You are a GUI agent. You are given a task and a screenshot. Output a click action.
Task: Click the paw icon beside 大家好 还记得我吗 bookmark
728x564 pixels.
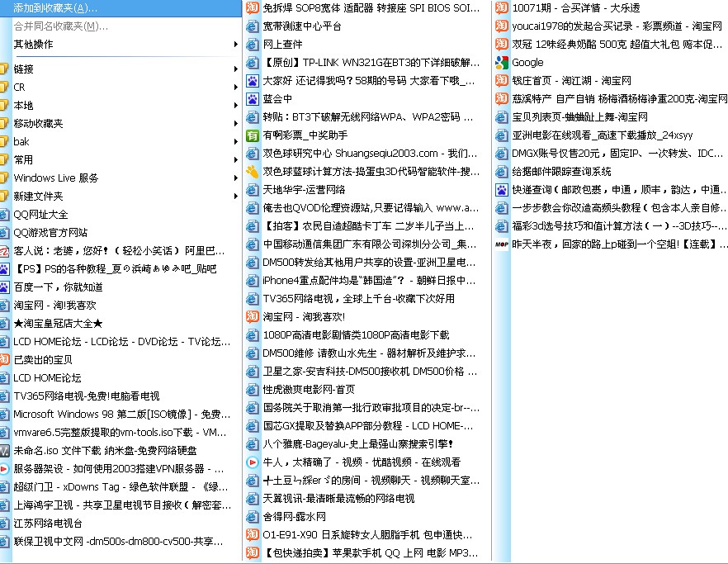(x=252, y=80)
